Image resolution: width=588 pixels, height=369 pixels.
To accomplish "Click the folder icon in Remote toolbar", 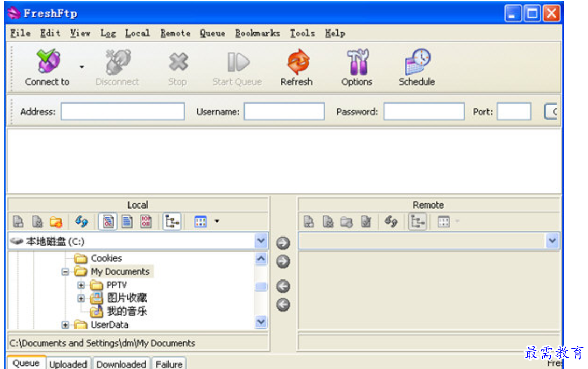I will tap(347, 222).
